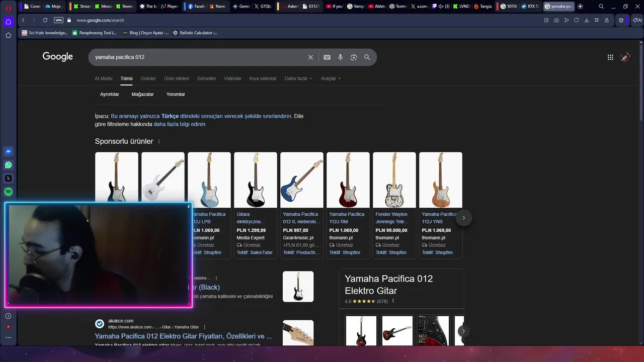
Task: Select the Ayrıntılar filter chip
Action: tap(110, 94)
